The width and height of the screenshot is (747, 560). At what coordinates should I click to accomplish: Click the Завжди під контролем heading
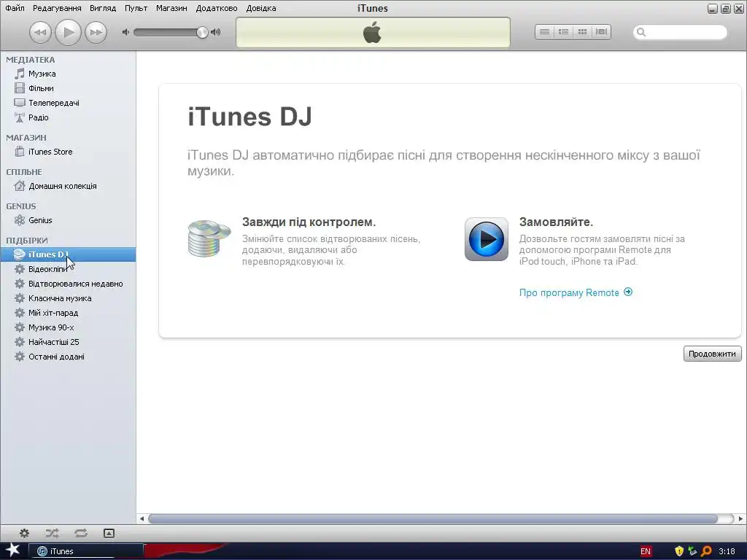[x=309, y=222]
